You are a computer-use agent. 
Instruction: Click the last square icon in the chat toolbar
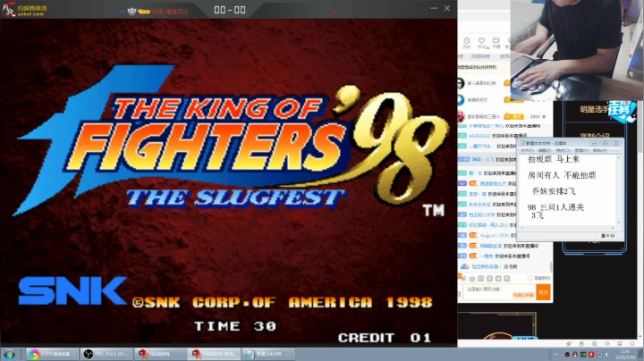pos(507,279)
